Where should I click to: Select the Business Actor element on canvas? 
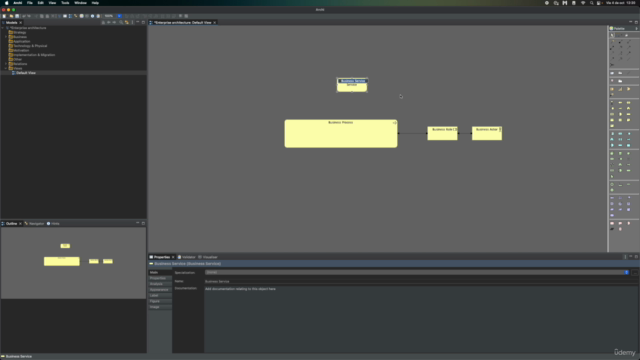[x=487, y=133]
